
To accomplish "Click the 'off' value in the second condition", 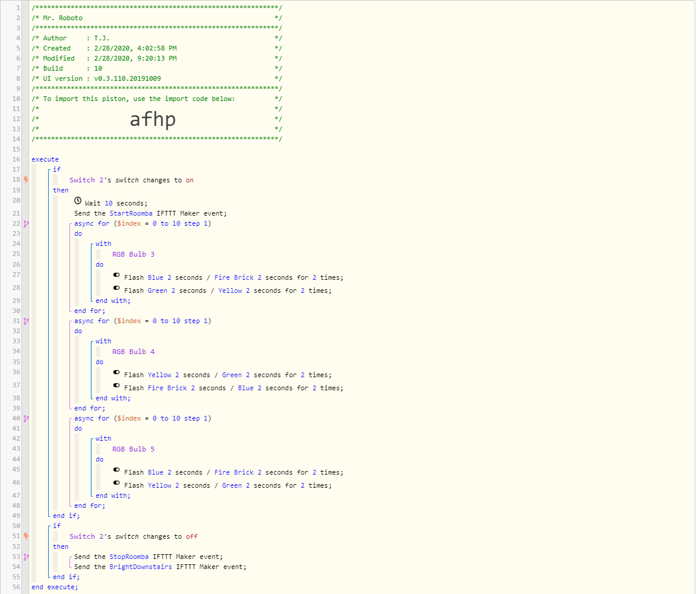I will [191, 536].
